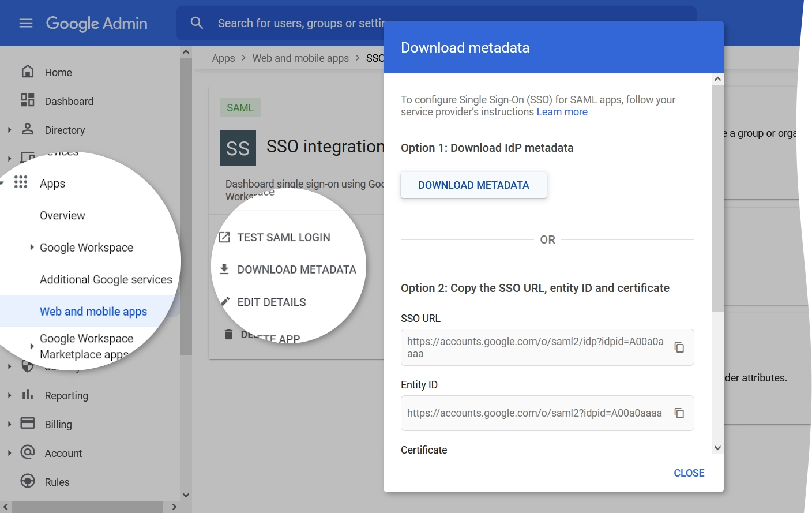Click Option 1: Download IdP metadata heading
812x513 pixels.
[x=487, y=148]
